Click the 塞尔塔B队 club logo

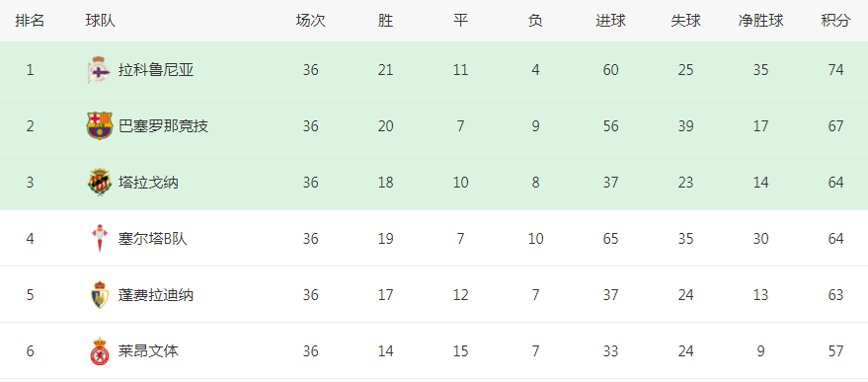point(100,239)
